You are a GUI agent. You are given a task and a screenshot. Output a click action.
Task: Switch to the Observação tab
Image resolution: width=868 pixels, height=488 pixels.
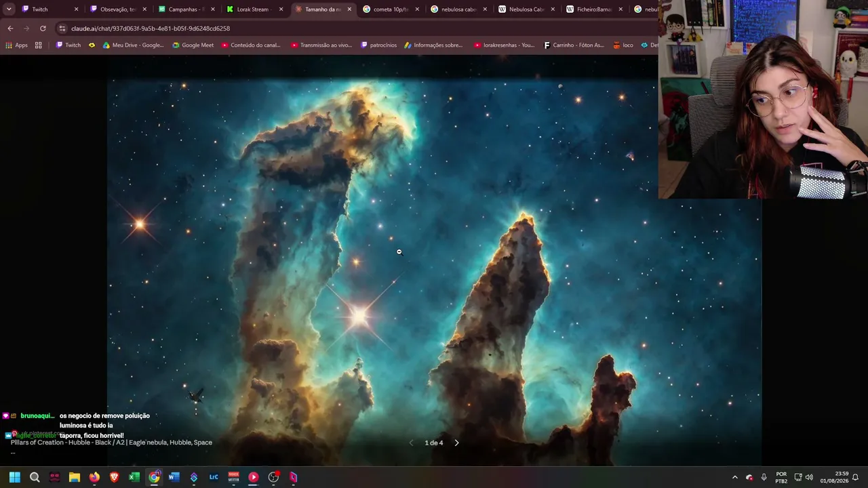tap(117, 9)
